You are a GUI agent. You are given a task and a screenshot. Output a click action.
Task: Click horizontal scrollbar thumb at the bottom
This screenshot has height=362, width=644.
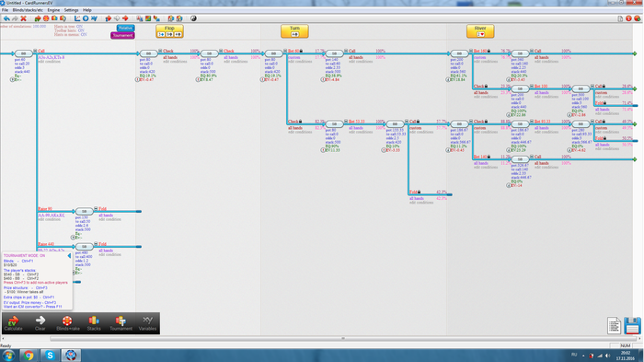[x=343, y=339]
